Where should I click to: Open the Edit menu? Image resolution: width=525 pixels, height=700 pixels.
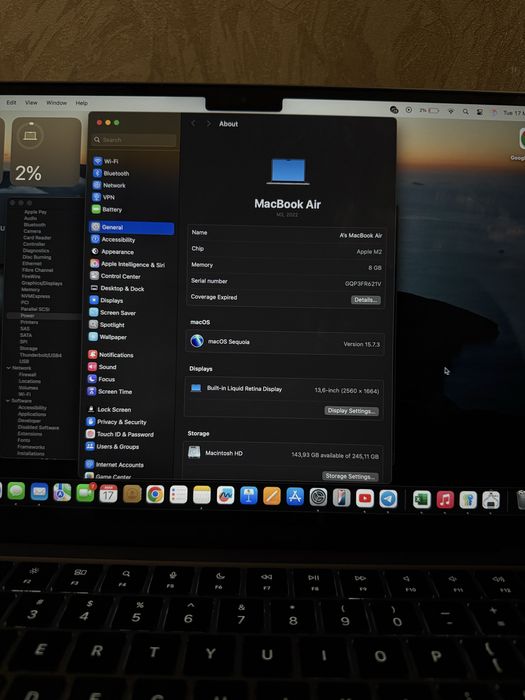click(11, 103)
